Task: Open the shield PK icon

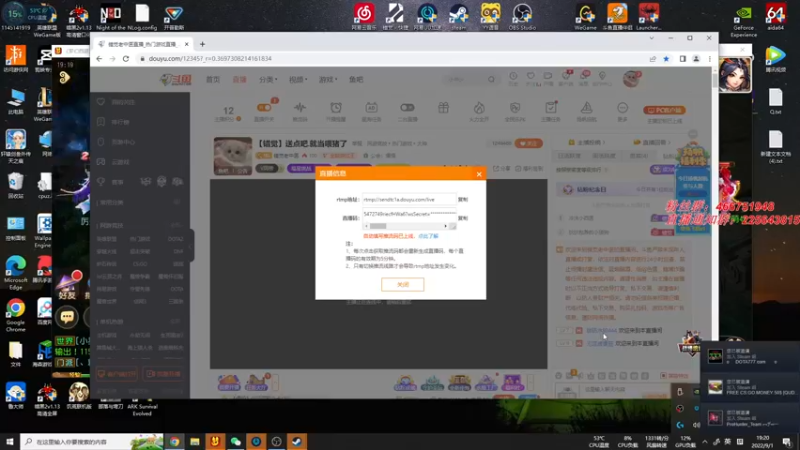Action: point(515,108)
